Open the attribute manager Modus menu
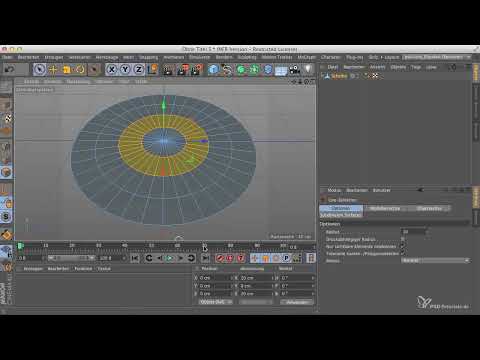 coord(334,190)
